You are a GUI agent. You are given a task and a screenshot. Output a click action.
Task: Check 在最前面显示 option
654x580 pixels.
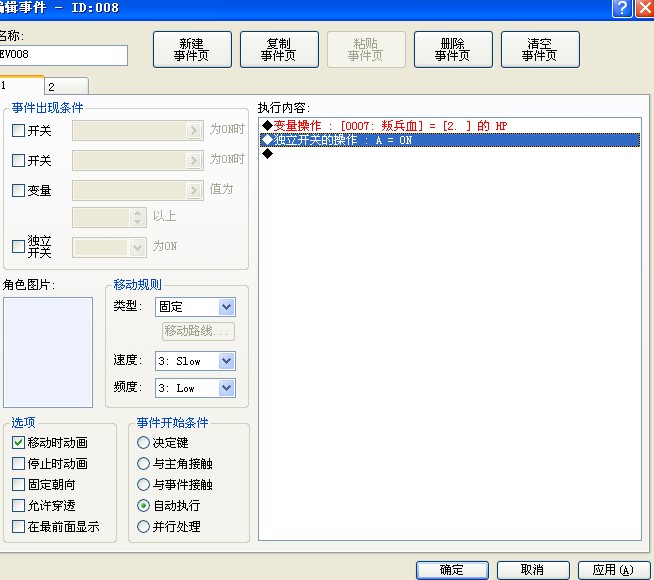[18, 526]
